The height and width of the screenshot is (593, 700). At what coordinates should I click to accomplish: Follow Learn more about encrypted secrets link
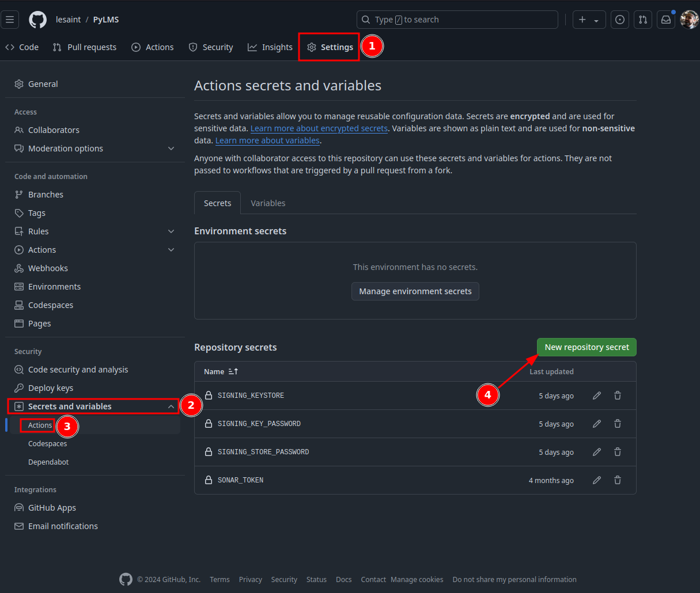[319, 128]
